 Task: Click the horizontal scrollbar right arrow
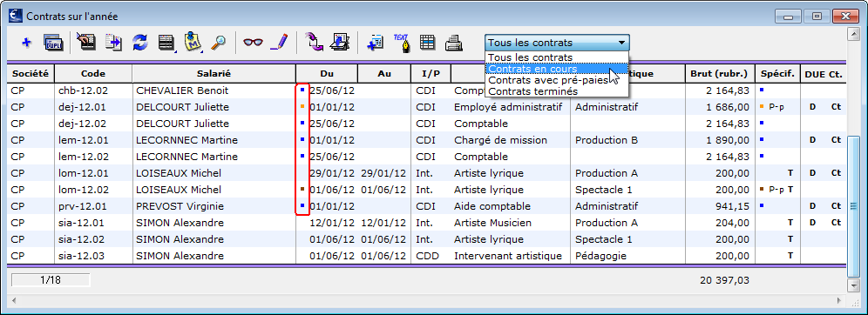click(x=839, y=300)
